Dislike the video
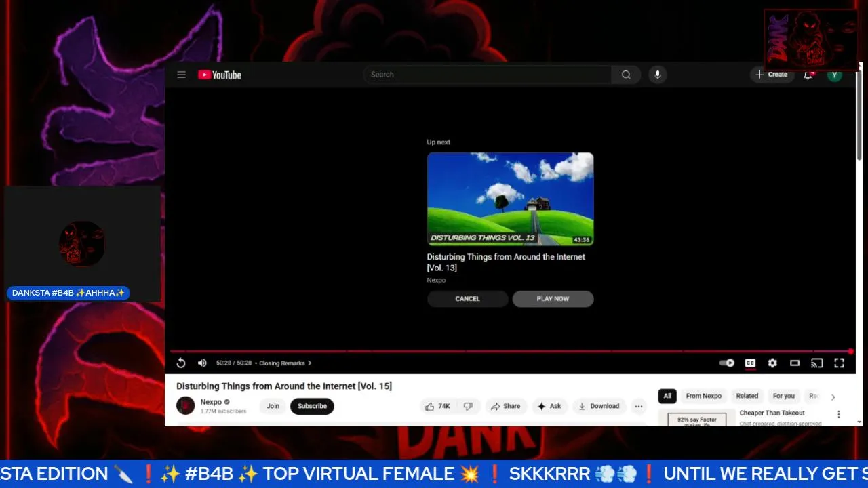This screenshot has width=868, height=488. [x=468, y=406]
